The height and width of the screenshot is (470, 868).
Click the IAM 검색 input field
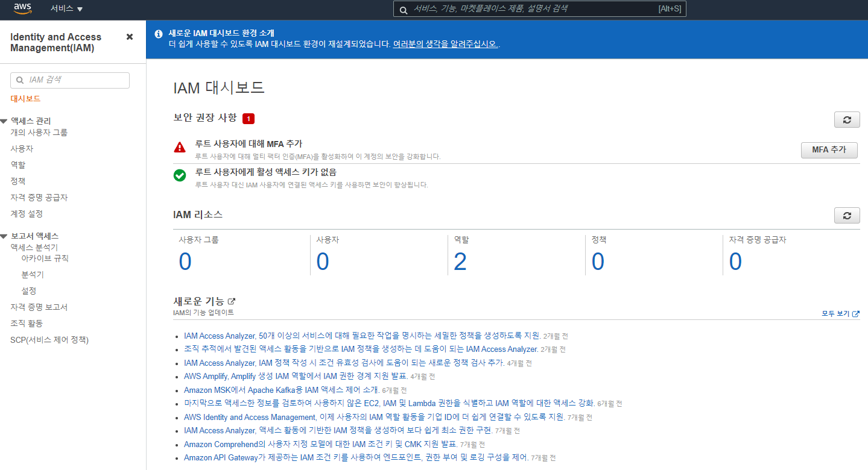(70, 80)
